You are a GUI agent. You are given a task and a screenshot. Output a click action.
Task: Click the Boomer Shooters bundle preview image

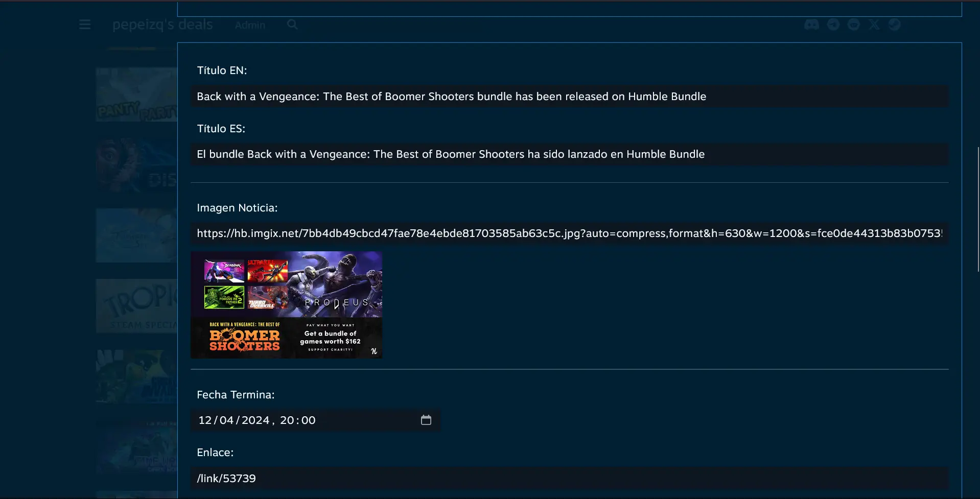click(x=286, y=304)
